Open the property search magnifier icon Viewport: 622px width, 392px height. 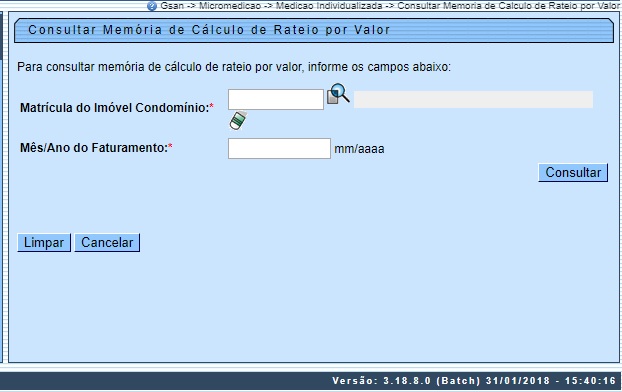click(338, 94)
